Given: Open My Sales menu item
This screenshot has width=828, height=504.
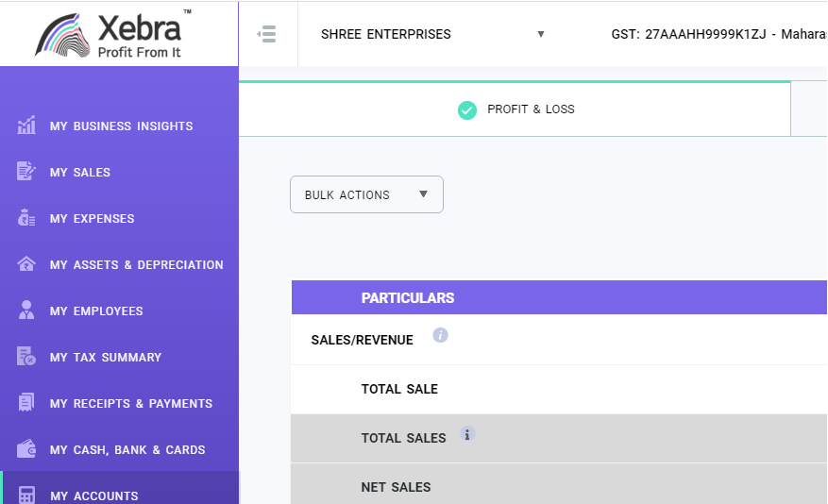Looking at the screenshot, I should (x=80, y=173).
